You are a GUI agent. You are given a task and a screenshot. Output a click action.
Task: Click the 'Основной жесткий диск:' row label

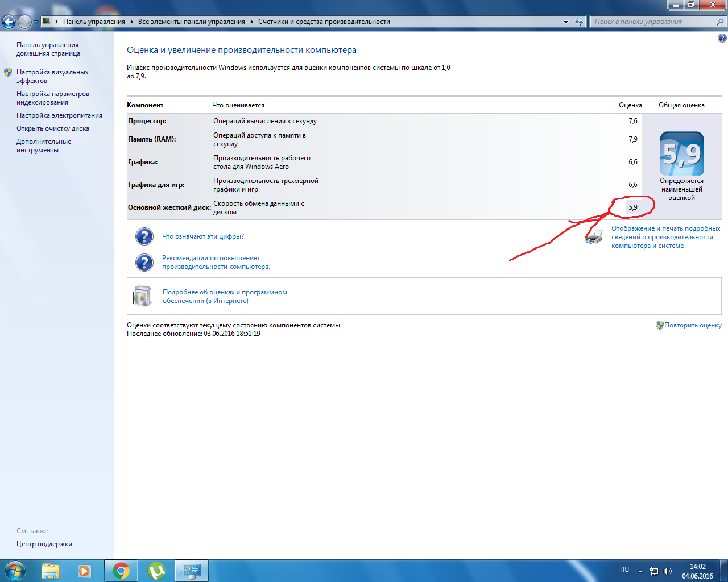coord(169,207)
